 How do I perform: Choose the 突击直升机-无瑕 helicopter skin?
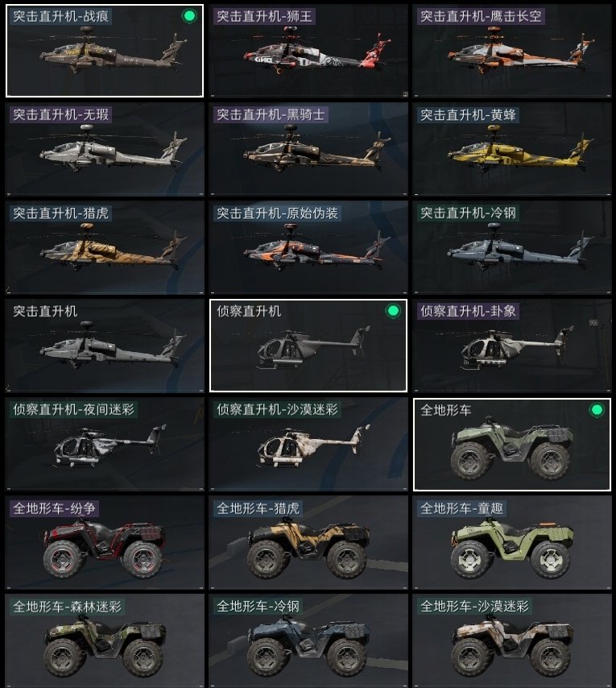pyautogui.click(x=105, y=149)
